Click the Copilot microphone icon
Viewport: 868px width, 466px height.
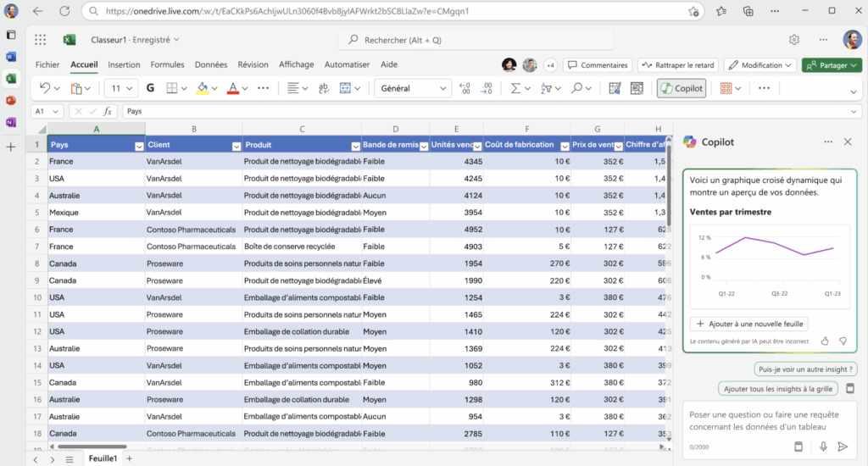(x=823, y=447)
